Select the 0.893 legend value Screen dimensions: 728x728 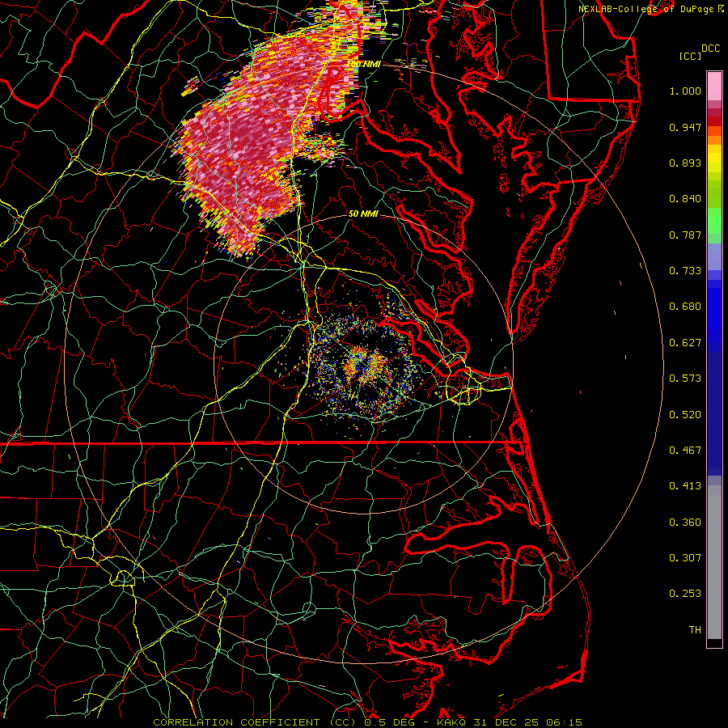pos(685,163)
